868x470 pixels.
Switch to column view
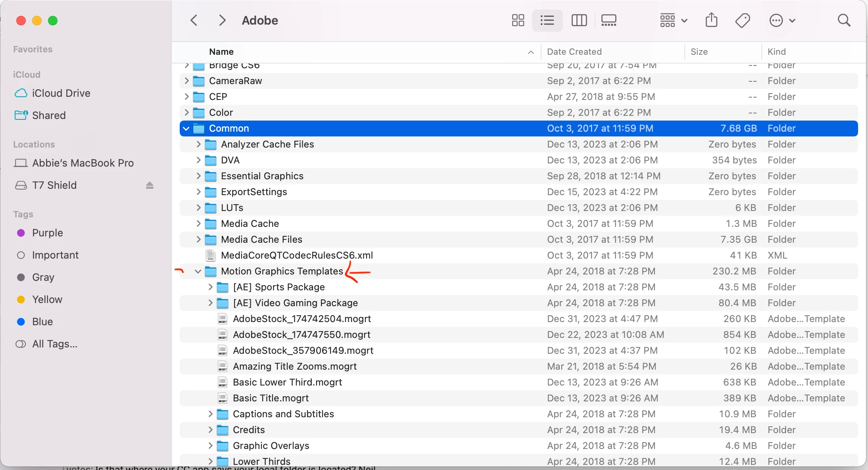pos(579,20)
